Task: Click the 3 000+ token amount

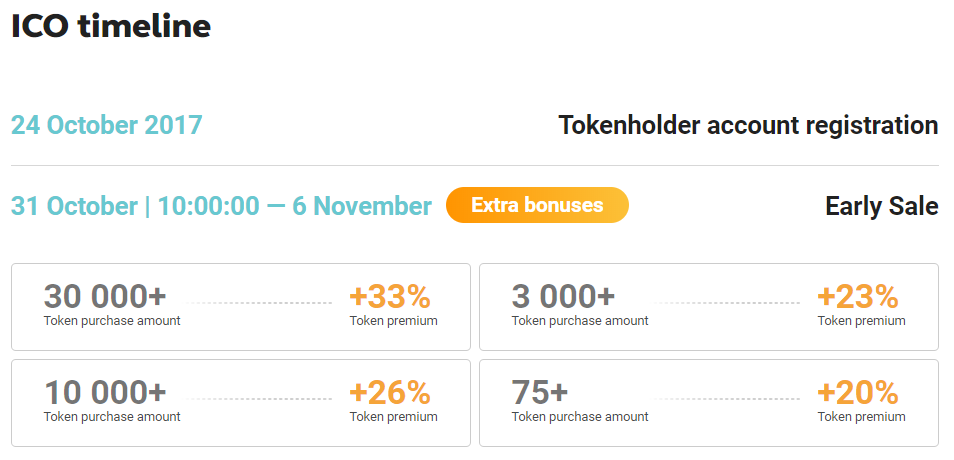Action: [x=563, y=296]
